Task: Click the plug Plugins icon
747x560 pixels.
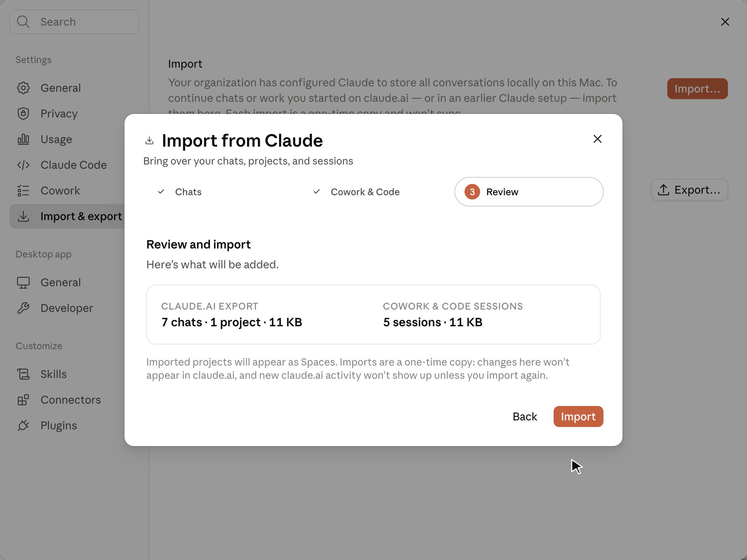Action: click(x=23, y=425)
